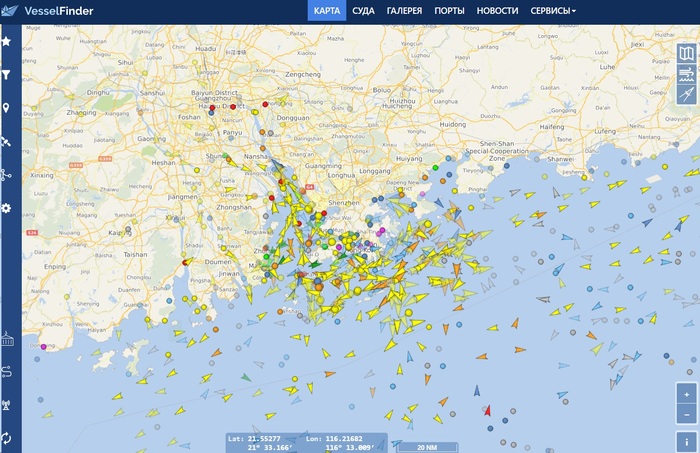Select the distance measuring compass tool

tap(686, 94)
